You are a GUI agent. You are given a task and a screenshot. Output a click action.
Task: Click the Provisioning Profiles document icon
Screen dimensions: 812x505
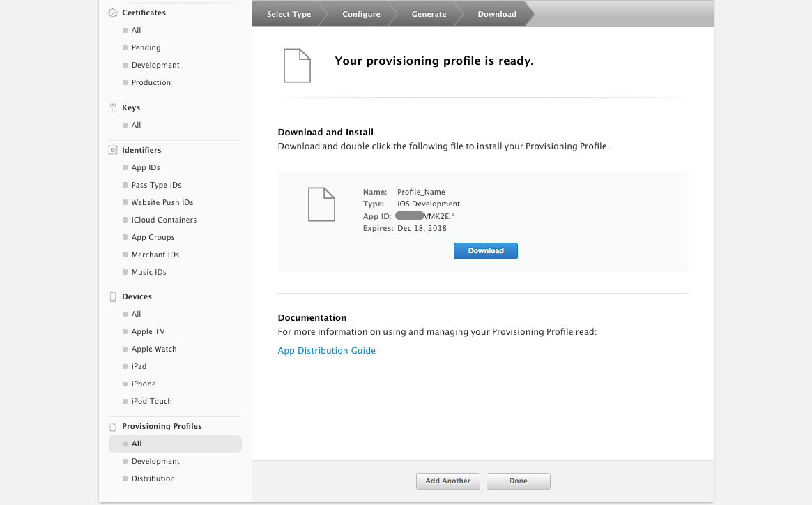point(113,427)
